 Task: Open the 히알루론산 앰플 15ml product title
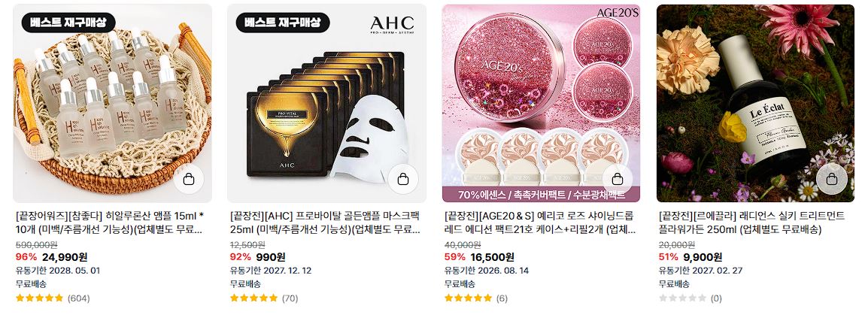(x=110, y=223)
